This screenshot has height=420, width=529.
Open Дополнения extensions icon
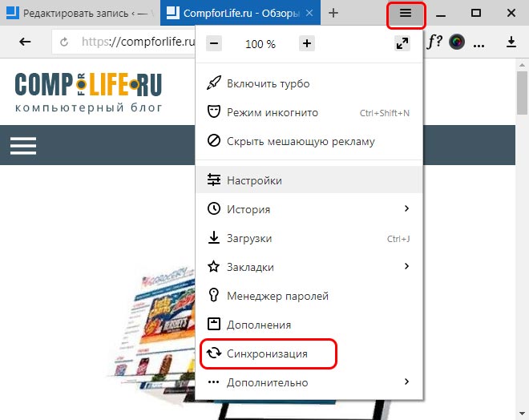(213, 324)
